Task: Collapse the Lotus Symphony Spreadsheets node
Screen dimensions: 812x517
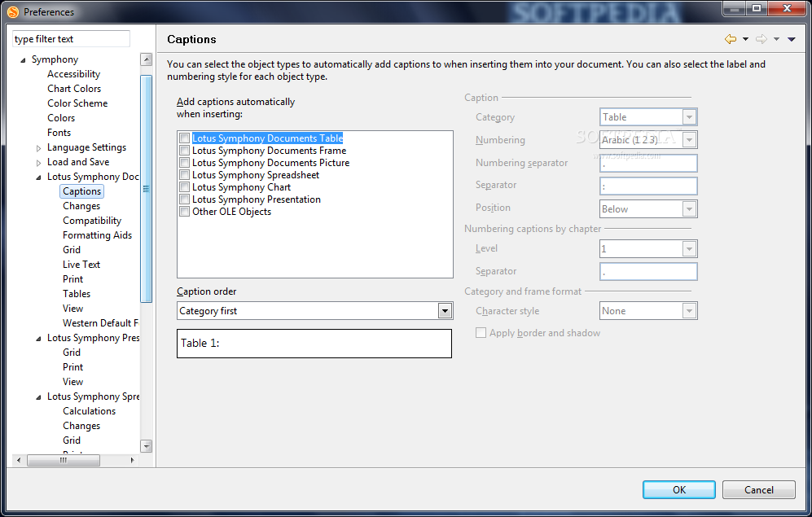Action: pos(38,397)
